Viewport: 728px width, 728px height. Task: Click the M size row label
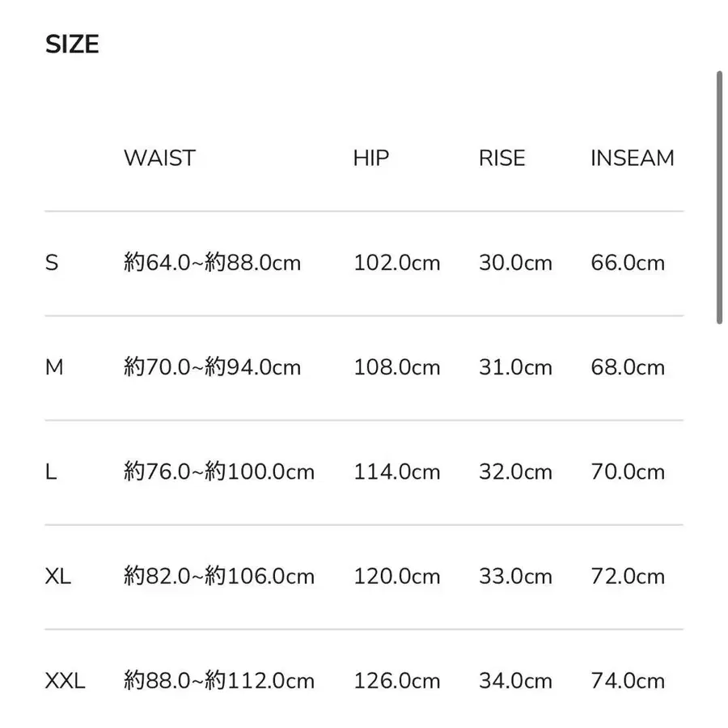click(x=54, y=367)
